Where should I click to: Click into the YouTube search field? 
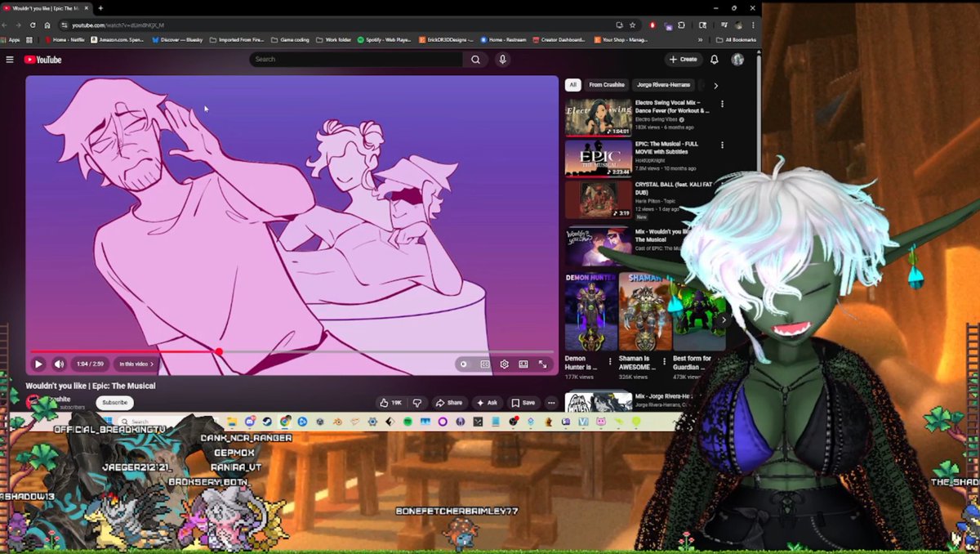point(356,60)
